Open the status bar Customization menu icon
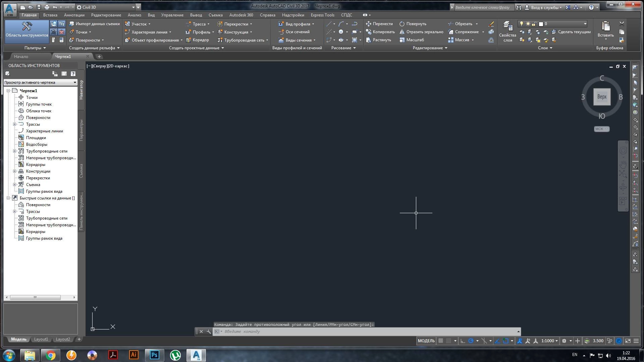The width and height of the screenshot is (644, 362). (636, 341)
